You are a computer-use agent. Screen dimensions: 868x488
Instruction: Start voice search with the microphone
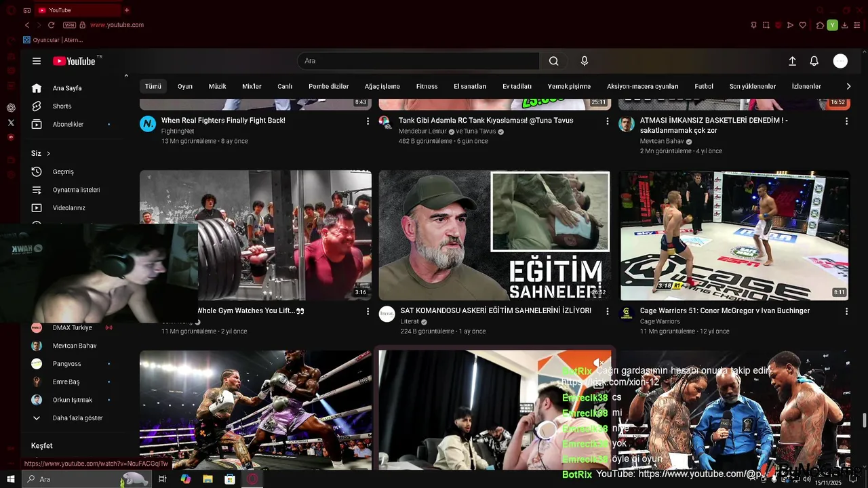(585, 61)
